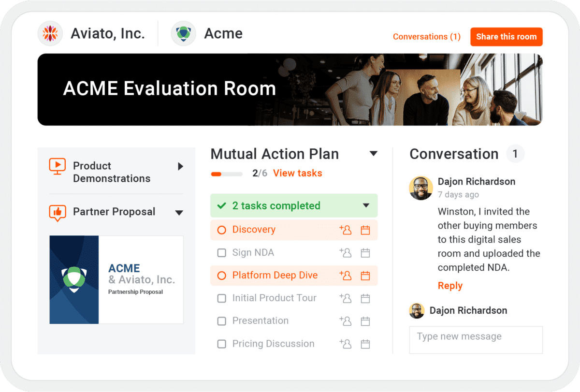Click assign-person icon on Sign NDA row
This screenshot has height=392, width=580.
coord(346,253)
